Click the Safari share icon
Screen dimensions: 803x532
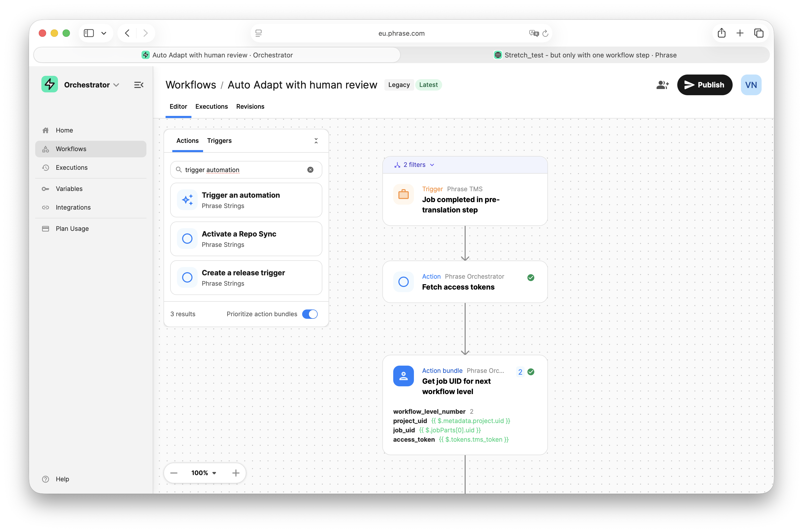(721, 33)
